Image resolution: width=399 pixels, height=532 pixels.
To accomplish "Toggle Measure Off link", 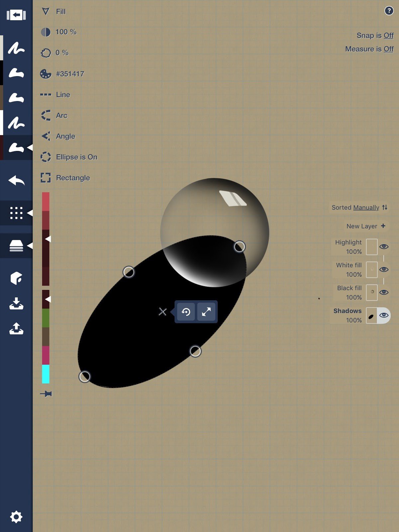I will pyautogui.click(x=389, y=49).
